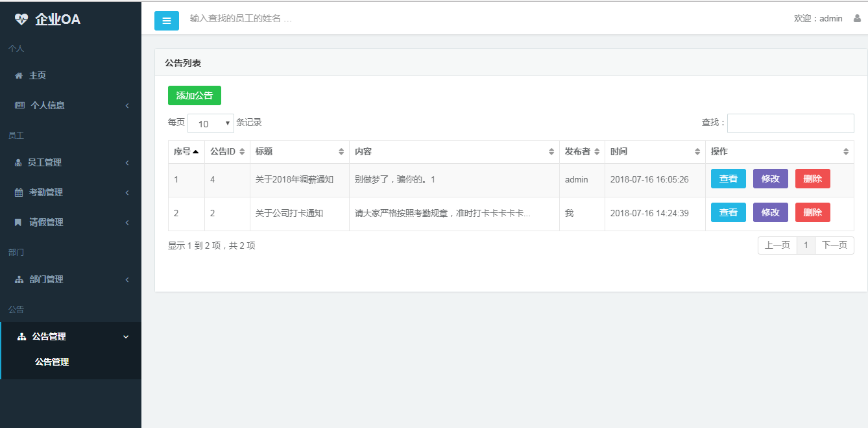Click the 公告列表 panel heading
The width and height of the screenshot is (868, 428).
click(183, 63)
